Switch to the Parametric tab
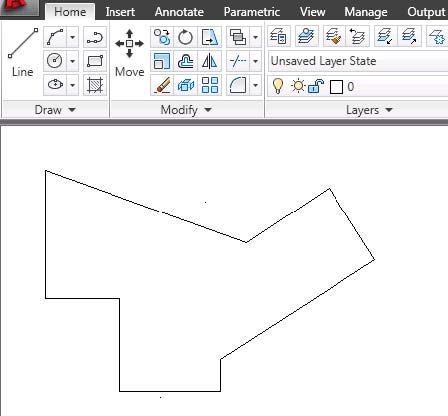Screen dimensions: 448x416 pos(252,12)
